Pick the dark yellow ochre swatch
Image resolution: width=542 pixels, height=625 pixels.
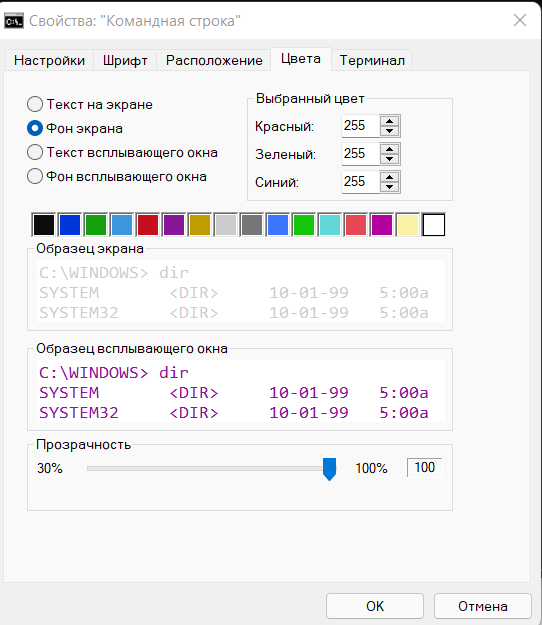[200, 225]
